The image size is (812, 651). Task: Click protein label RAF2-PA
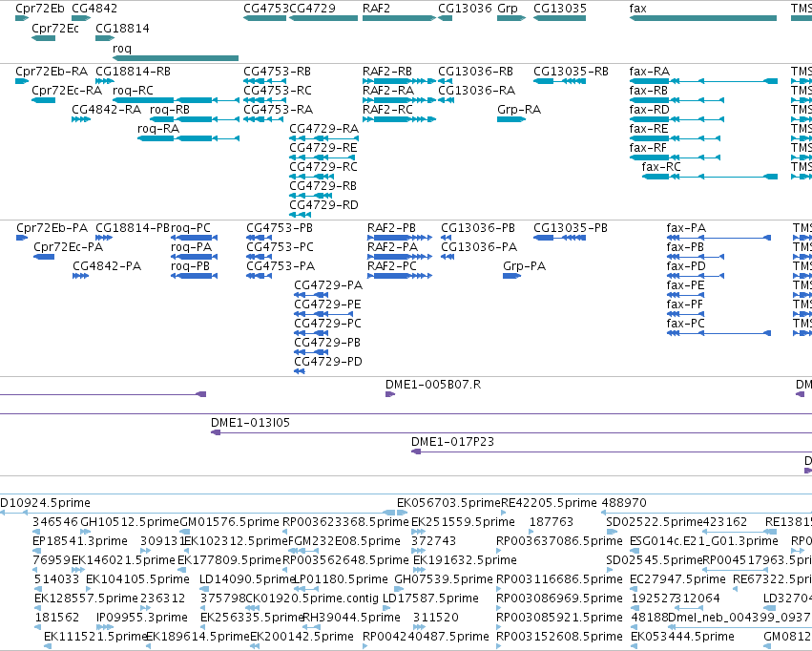pyautogui.click(x=392, y=247)
